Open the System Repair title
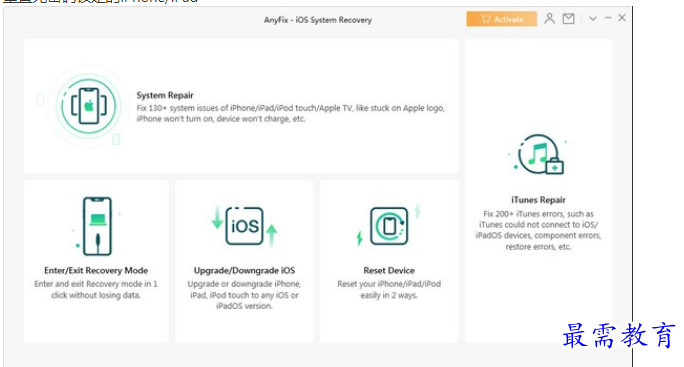 pos(165,95)
